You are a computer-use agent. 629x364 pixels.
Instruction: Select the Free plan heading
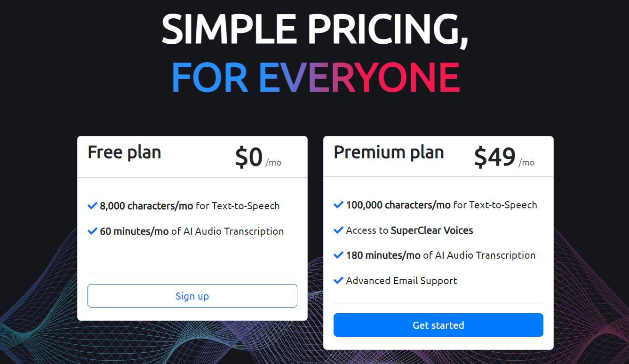(125, 152)
